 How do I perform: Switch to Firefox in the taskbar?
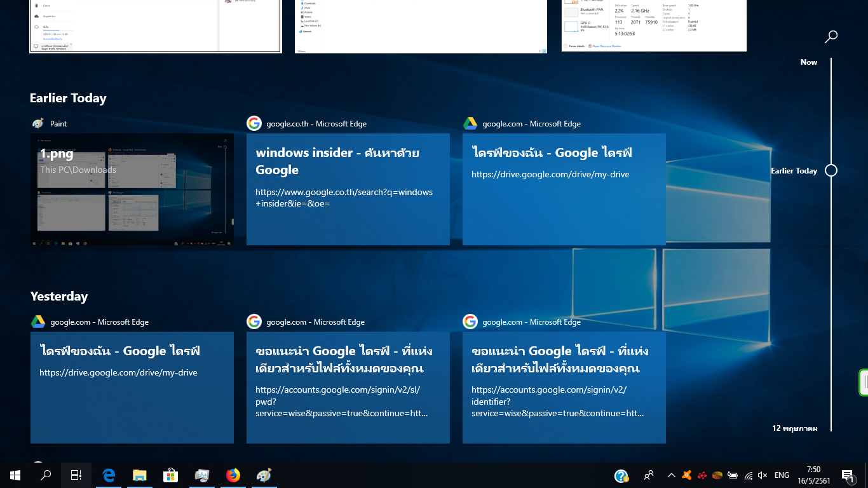(x=233, y=475)
